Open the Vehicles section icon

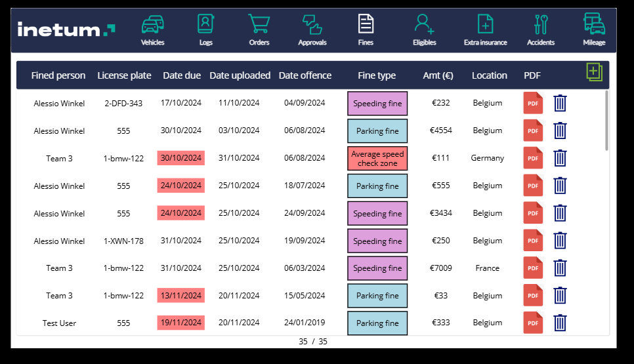point(152,25)
